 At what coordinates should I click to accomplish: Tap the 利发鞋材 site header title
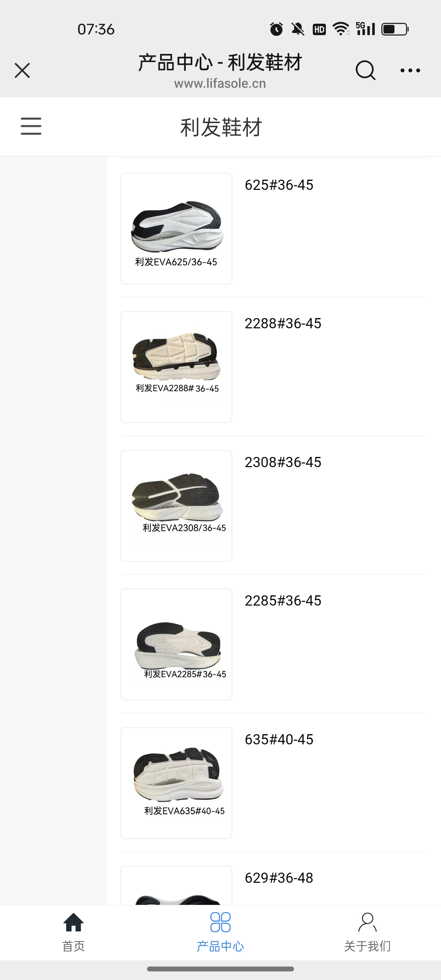coord(221,127)
